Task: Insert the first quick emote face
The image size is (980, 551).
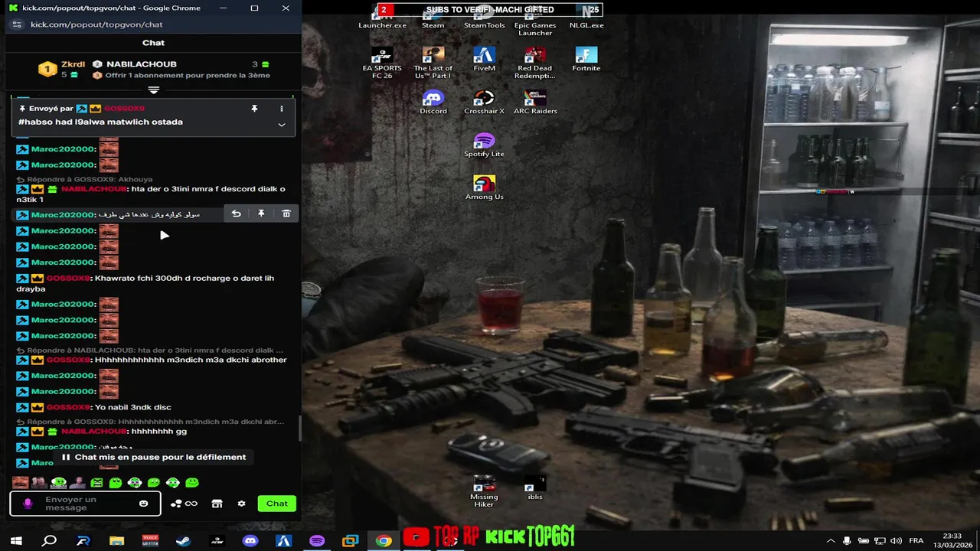Action: click(20, 483)
